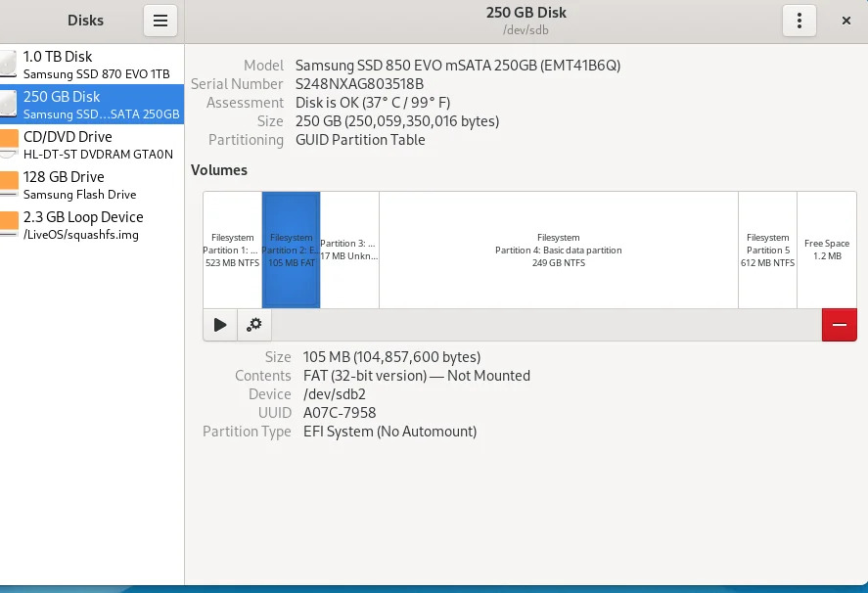Open the gear icon for partition options
Screen dimensions: 868x593
(x=253, y=324)
